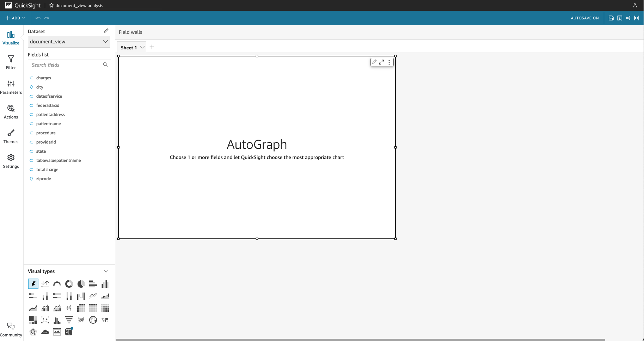Open the Themes panel

pos(11,136)
